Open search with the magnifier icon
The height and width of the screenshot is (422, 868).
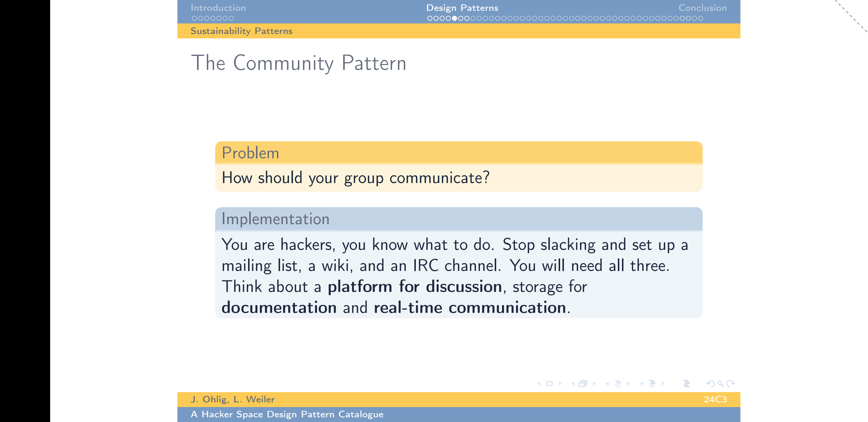click(x=720, y=384)
